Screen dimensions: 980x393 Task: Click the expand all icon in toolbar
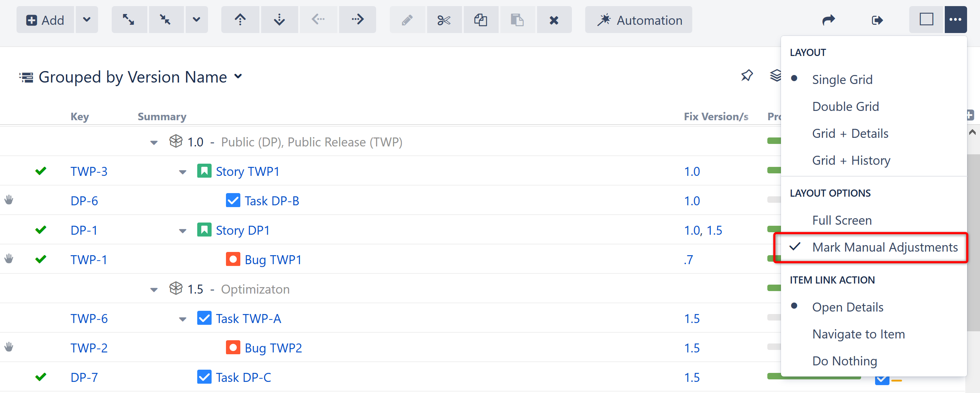pyautogui.click(x=129, y=20)
